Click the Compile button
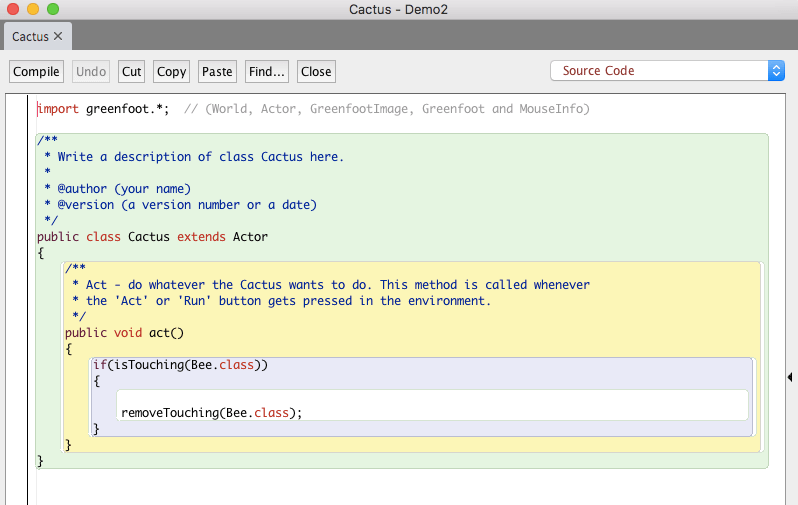Image resolution: width=798 pixels, height=505 pixels. (x=36, y=72)
